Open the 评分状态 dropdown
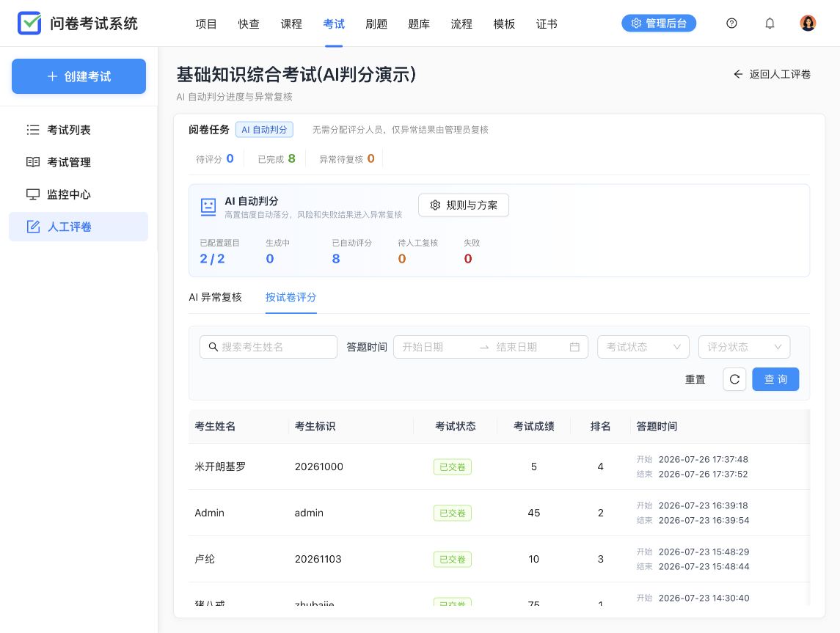Viewport: 840px width, 633px height. point(744,347)
